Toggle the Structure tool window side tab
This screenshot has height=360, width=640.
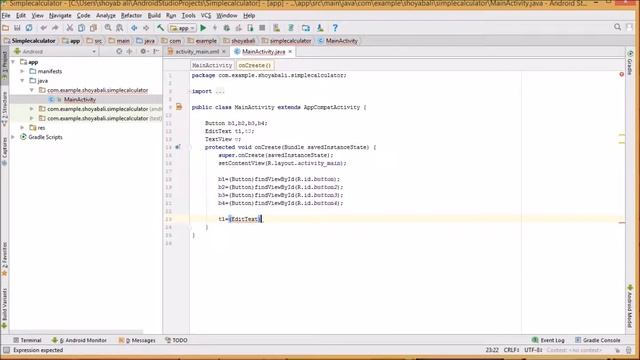tap(4, 108)
